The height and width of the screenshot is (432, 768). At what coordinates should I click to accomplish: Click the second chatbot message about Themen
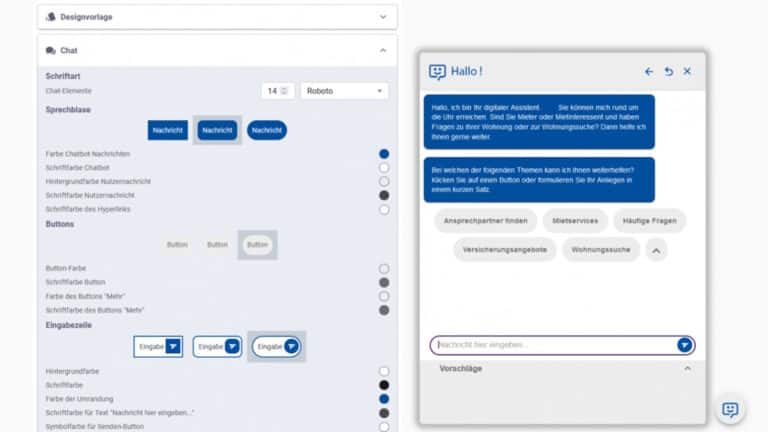coord(539,180)
